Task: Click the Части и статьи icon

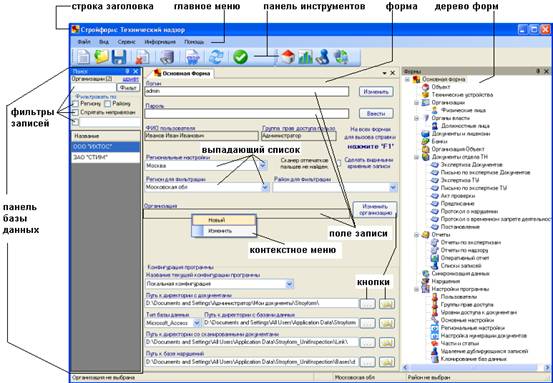Action: tap(435, 343)
